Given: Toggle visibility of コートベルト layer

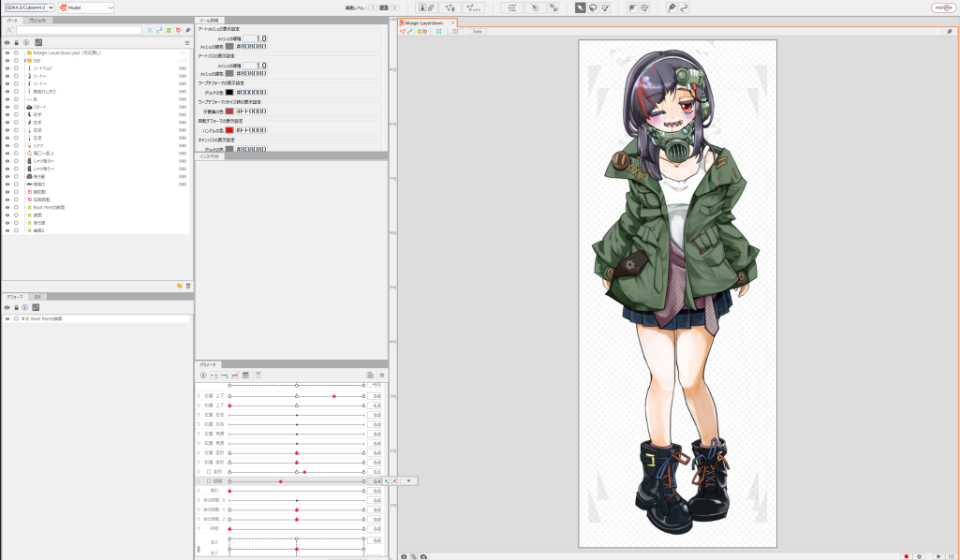Looking at the screenshot, I should [7, 68].
